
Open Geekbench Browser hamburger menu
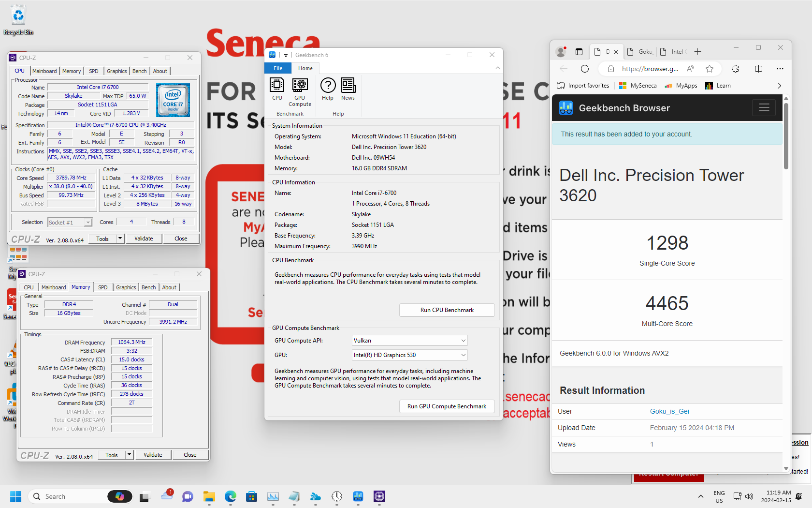(764, 107)
